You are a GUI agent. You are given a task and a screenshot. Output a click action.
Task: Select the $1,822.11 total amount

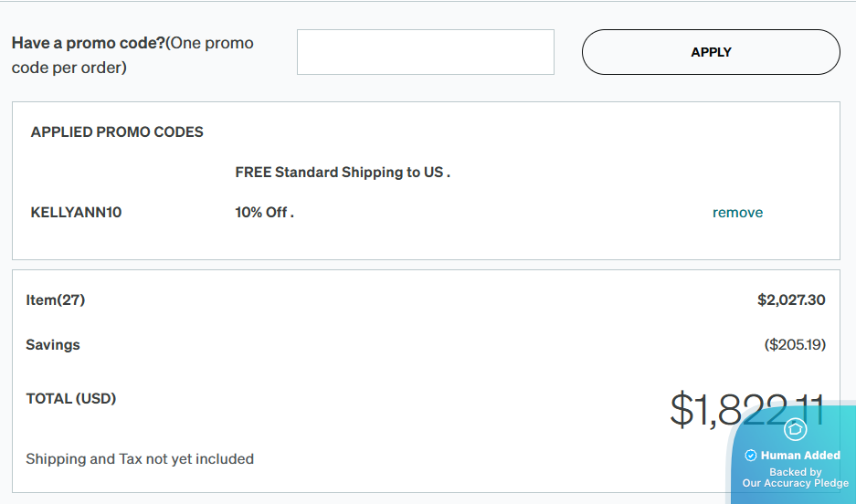pos(722,410)
